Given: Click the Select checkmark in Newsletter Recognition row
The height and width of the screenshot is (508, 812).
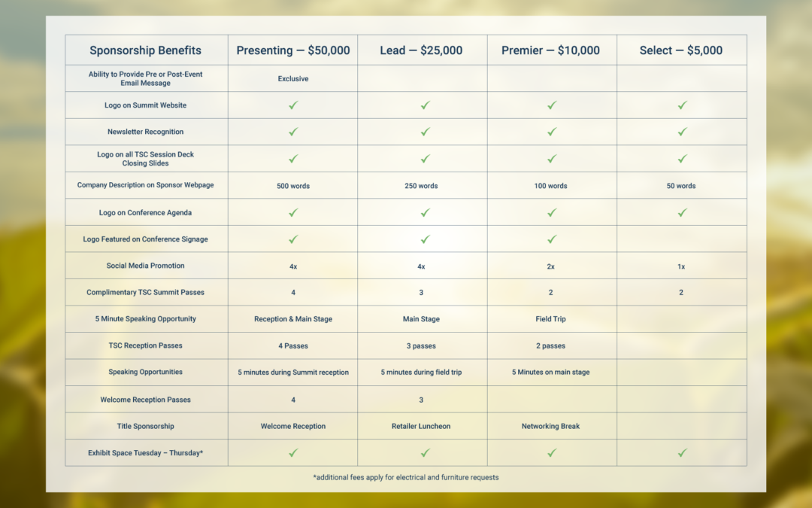Looking at the screenshot, I should (x=683, y=132).
